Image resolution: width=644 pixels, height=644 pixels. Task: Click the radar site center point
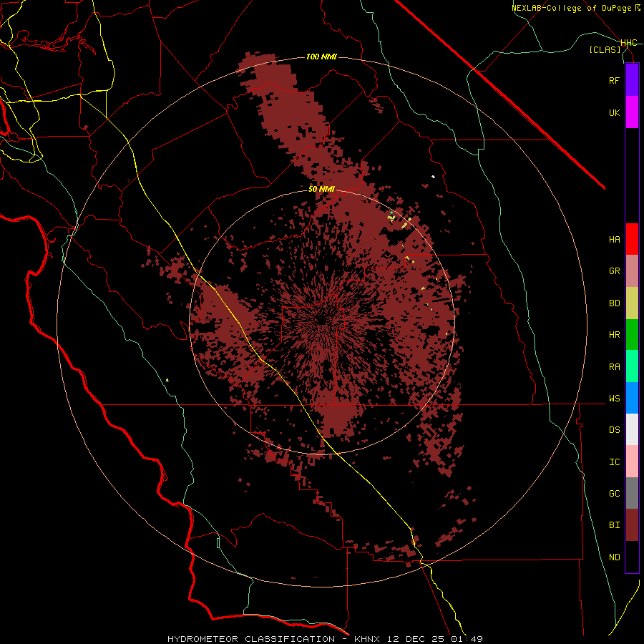[x=323, y=321]
